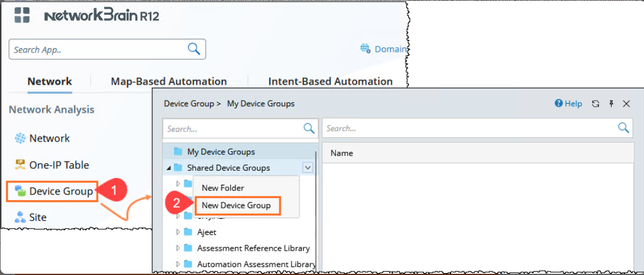
Task: Expand the Assessment Reference Library folder
Action: [178, 248]
